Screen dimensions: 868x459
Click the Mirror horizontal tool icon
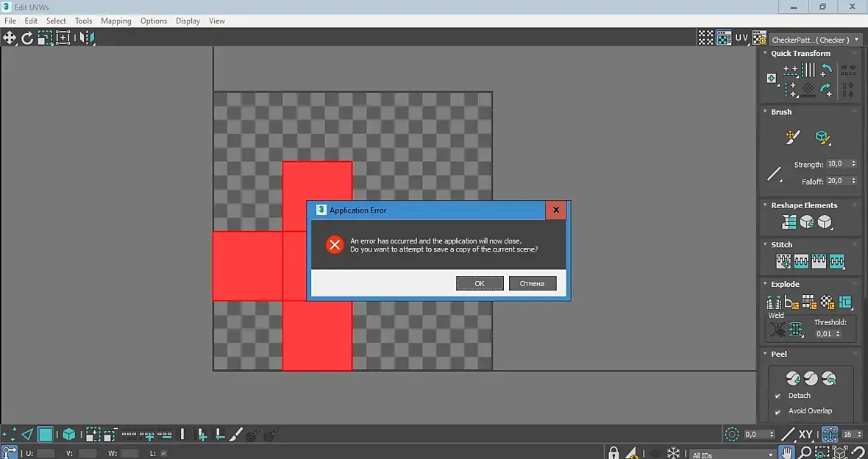[x=87, y=38]
